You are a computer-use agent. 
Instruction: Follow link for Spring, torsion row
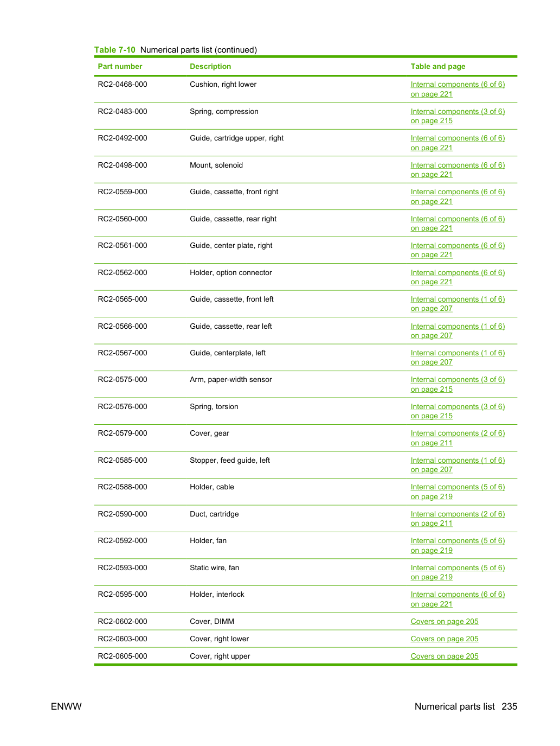click(458, 411)
